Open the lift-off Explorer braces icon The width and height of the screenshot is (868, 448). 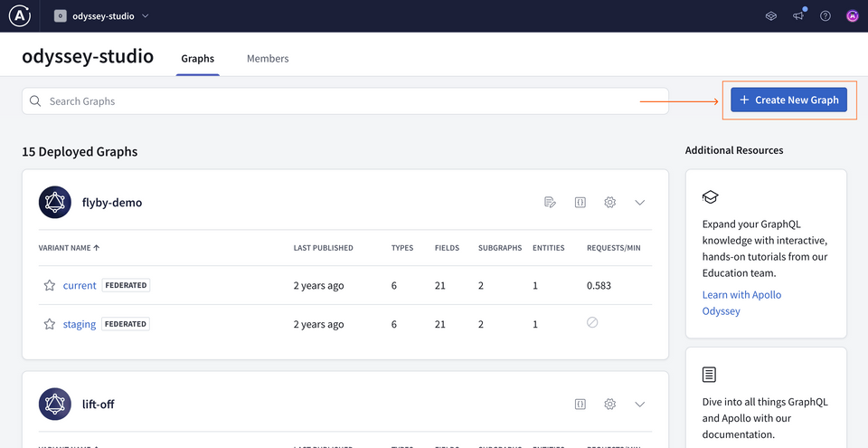click(580, 405)
